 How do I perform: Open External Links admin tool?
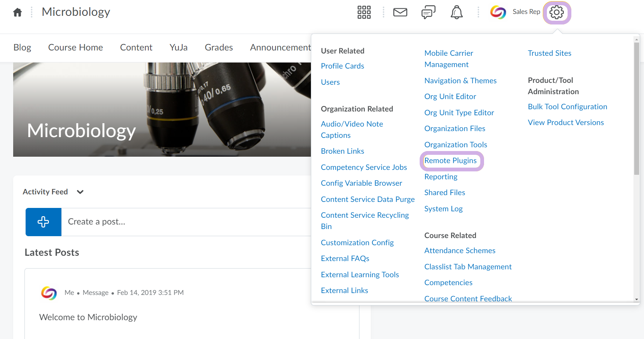click(344, 290)
